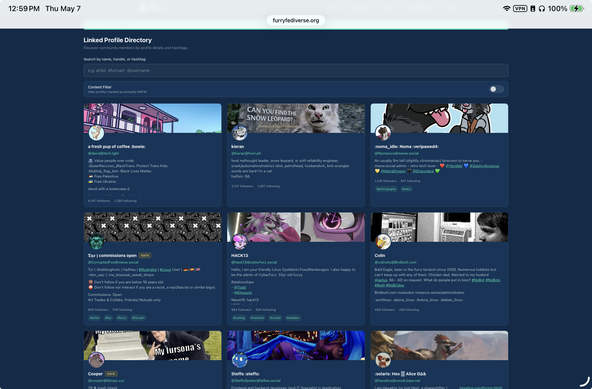Viewport: 592px width, 389px height.
Task: Select the #photography tag on Noma's card
Action: (x=386, y=189)
